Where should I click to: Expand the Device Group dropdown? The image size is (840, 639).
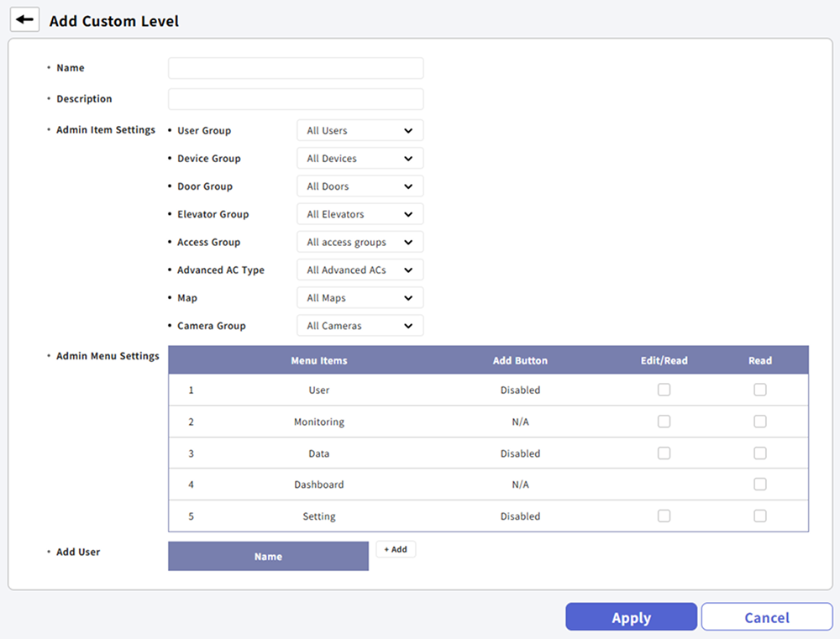[360, 159]
